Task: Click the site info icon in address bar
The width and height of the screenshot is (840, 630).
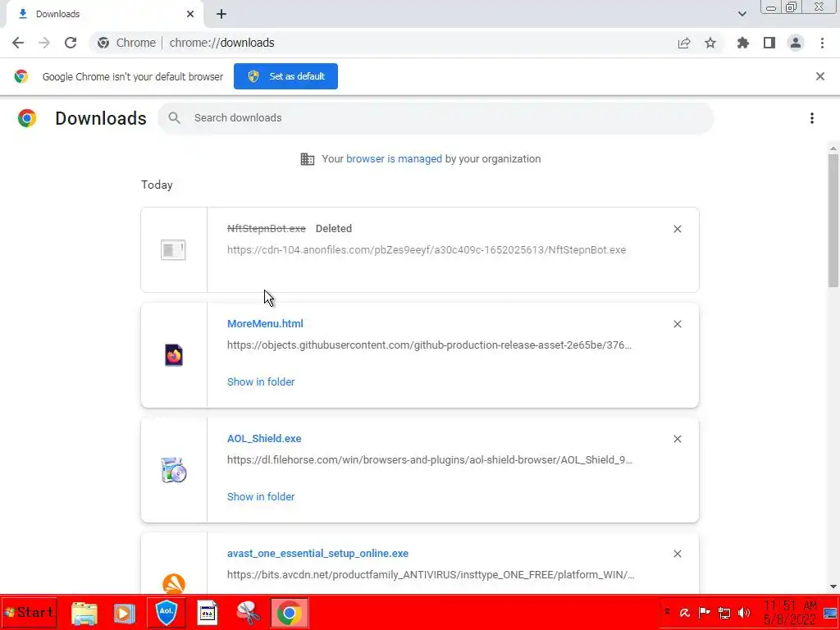Action: coord(103,43)
